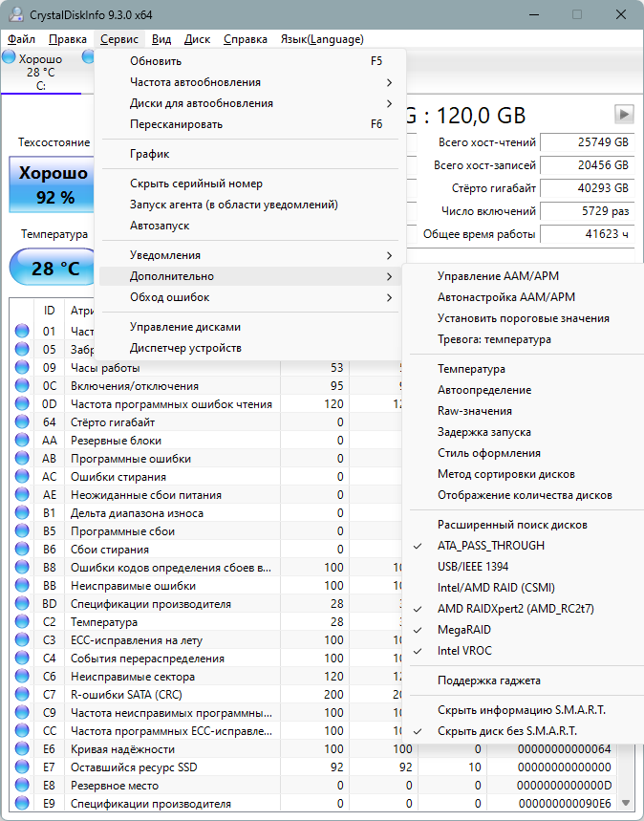Click the status circle for AE Неожиданные сбои питания
The width and height of the screenshot is (644, 821).
click(x=22, y=495)
